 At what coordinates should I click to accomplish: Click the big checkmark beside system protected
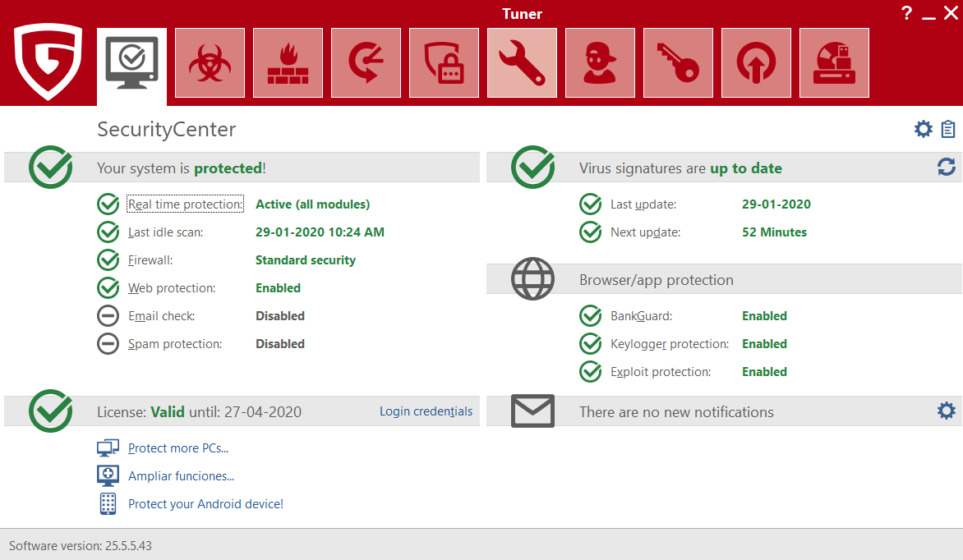(50, 167)
